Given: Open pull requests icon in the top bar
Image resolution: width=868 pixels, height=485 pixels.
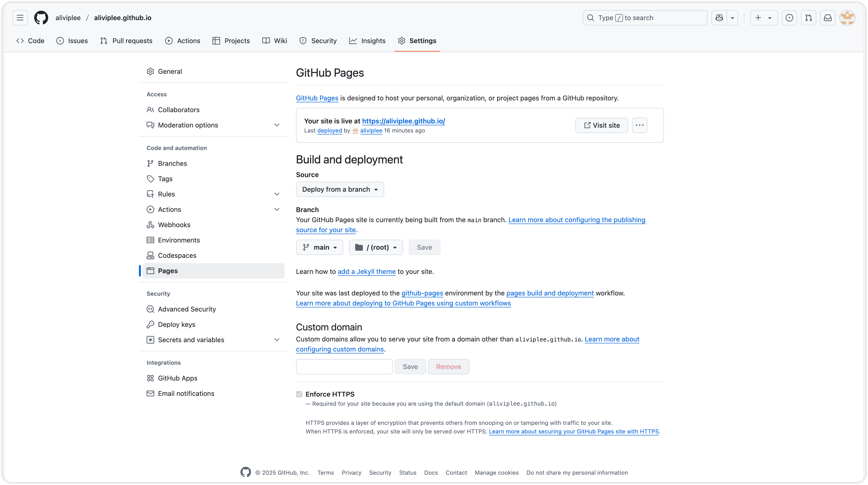Looking at the screenshot, I should (x=808, y=17).
